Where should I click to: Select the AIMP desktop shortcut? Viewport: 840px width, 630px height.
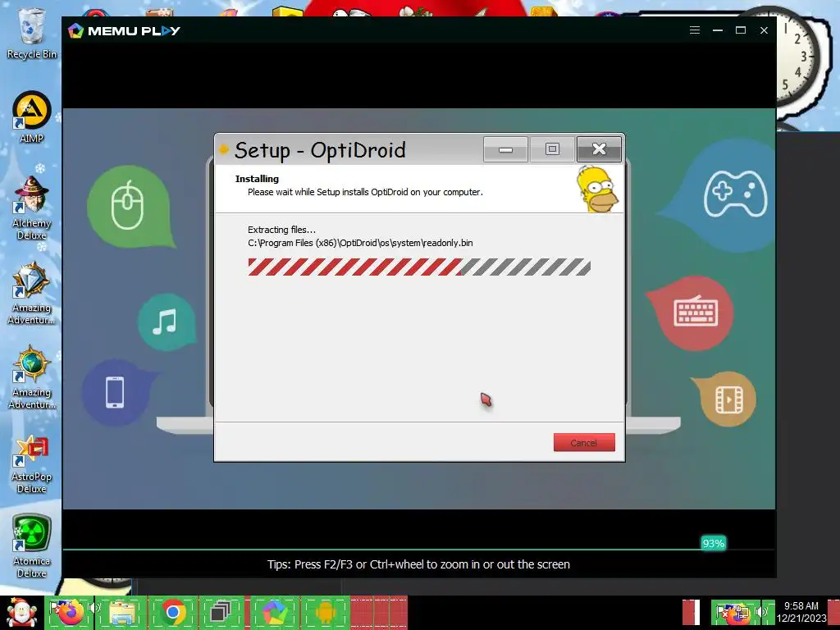[32, 116]
